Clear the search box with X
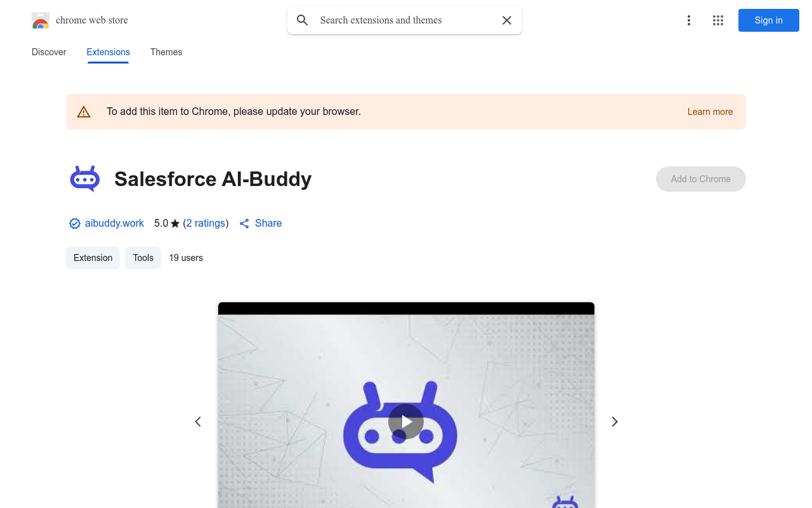Viewport: 812px width, 508px height. 507,20
